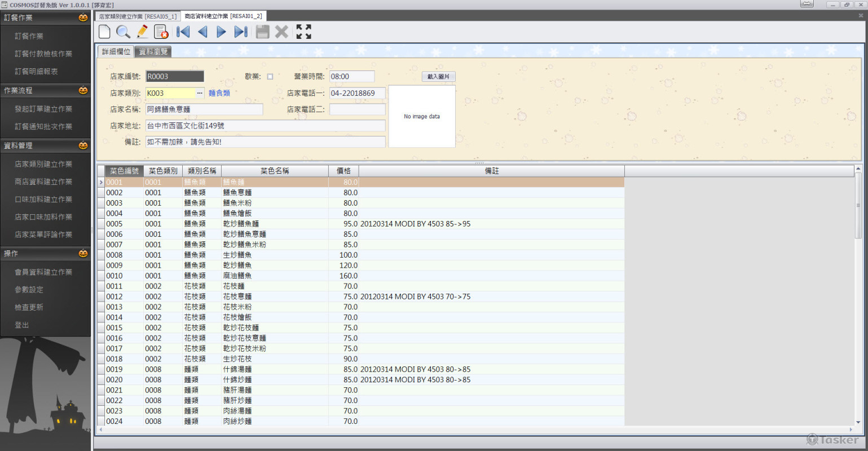Sort by the 菜色名稱 column header

pyautogui.click(x=275, y=171)
